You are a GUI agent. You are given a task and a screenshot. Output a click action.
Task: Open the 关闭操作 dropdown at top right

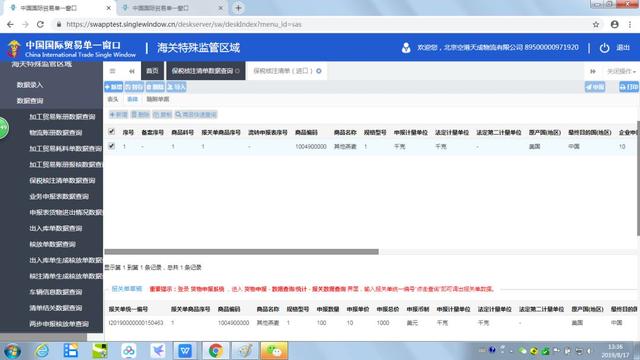coord(621,71)
